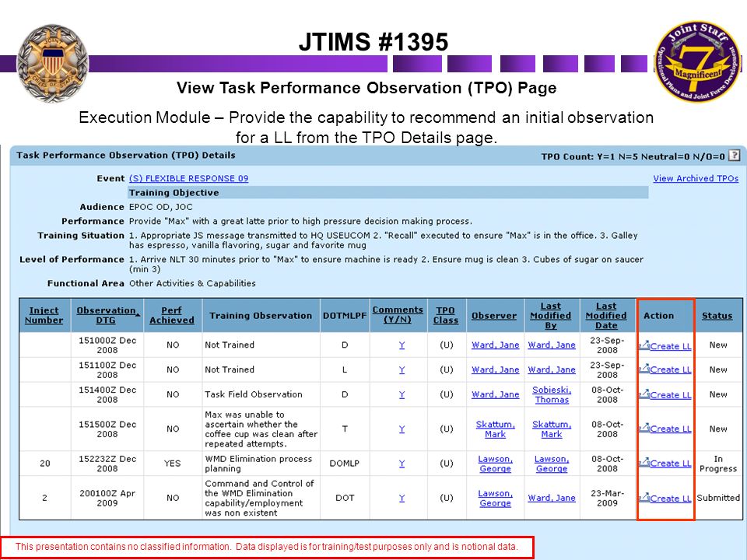The image size is (747, 560).
Task: Open last modified by Ward, Jane in 151000Z row
Action: (551, 345)
